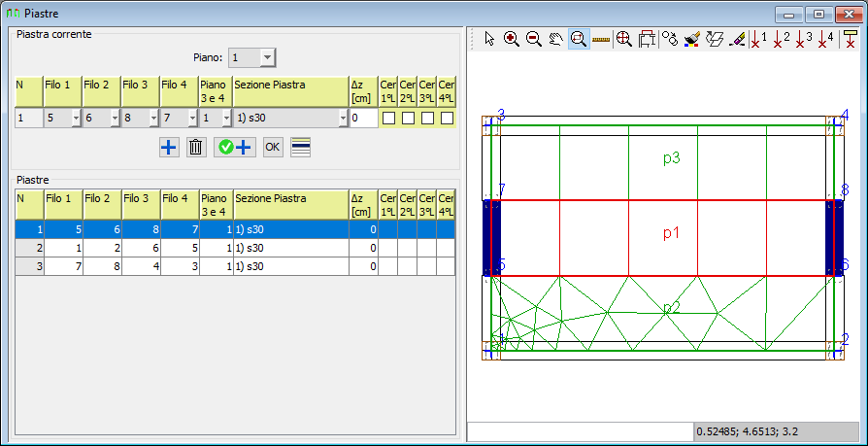The width and height of the screenshot is (868, 446).
Task: Click the red arrow 2 icon
Action: (782, 39)
